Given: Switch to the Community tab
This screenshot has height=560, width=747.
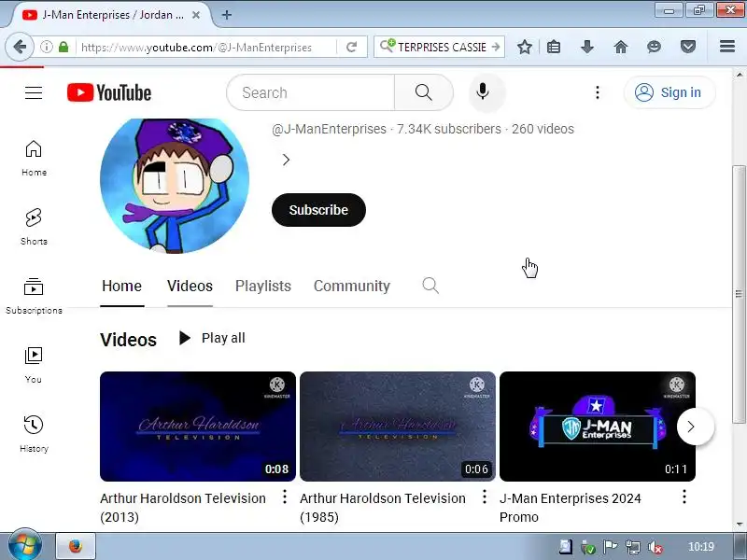Looking at the screenshot, I should (x=352, y=286).
